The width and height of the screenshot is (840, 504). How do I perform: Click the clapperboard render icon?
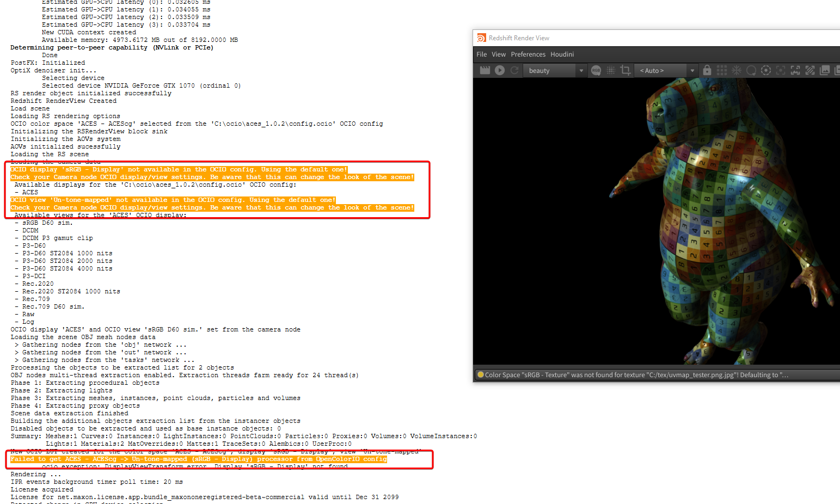(485, 70)
